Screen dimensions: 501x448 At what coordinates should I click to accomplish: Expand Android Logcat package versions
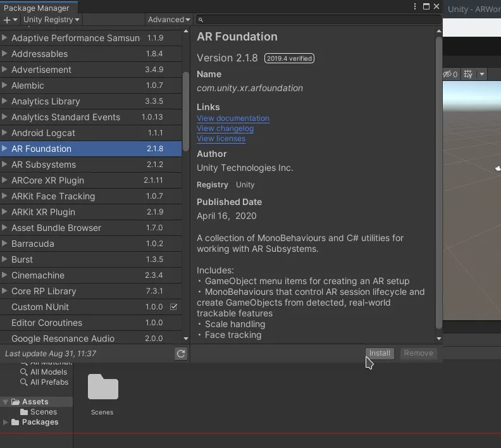pos(4,133)
